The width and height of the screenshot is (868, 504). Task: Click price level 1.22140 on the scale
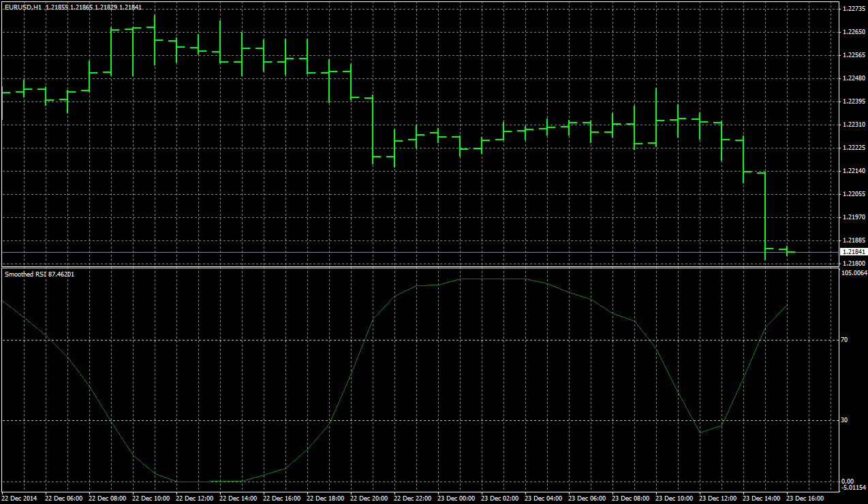(x=853, y=171)
